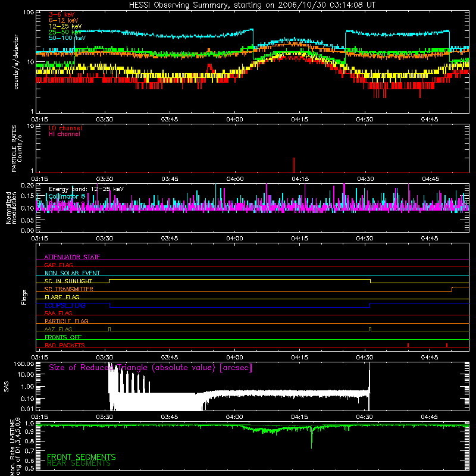The height and width of the screenshot is (476, 476).
Task: Click the green FRONTS OFF label
Action: coord(63,337)
